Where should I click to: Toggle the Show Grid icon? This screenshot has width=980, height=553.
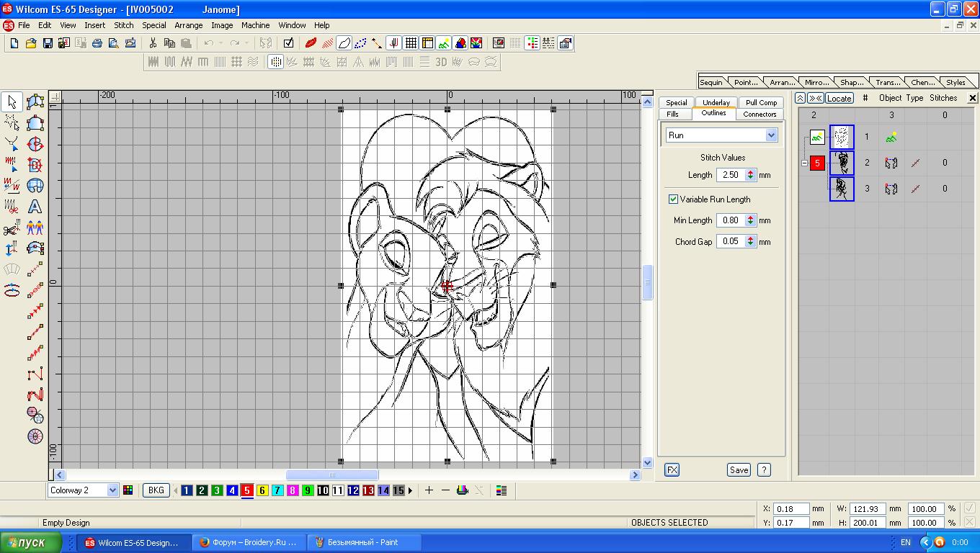(411, 43)
